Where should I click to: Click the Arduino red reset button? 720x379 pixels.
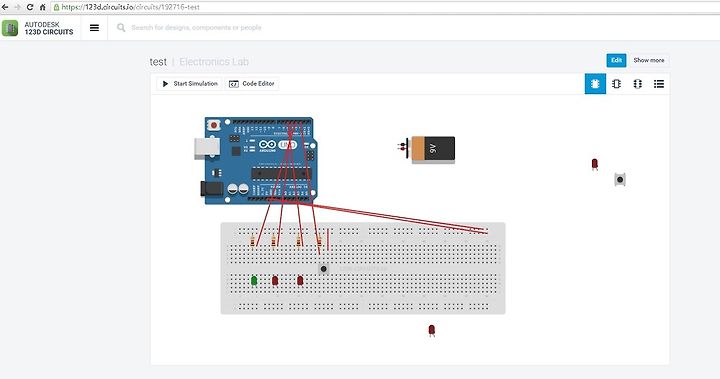point(214,125)
